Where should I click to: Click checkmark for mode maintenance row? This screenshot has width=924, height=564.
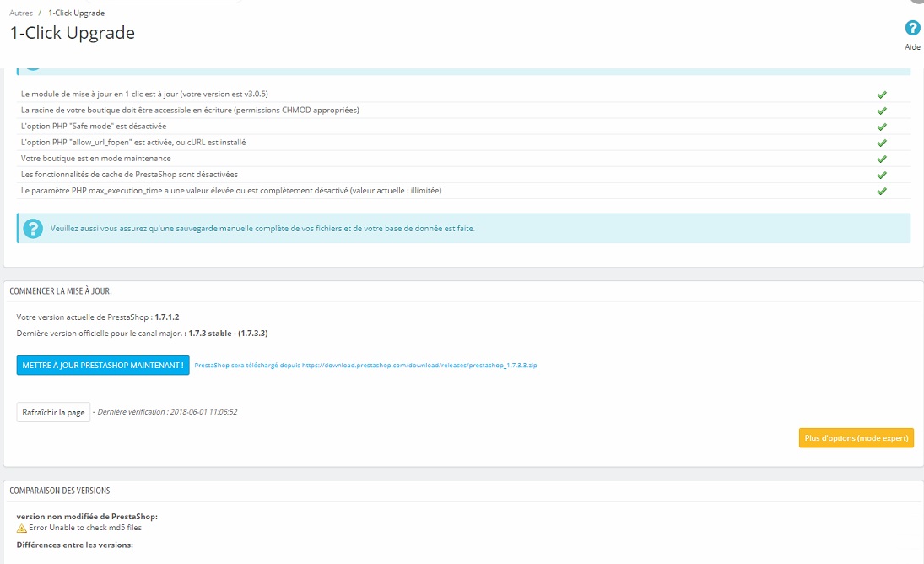click(882, 159)
